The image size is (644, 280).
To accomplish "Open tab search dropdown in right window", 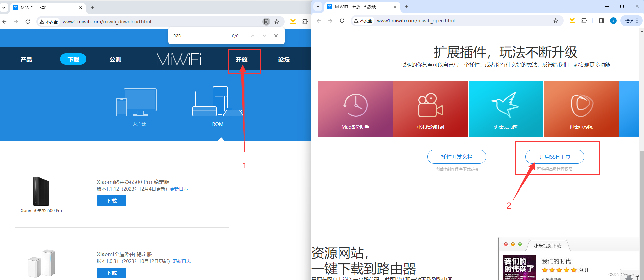I will click(318, 7).
